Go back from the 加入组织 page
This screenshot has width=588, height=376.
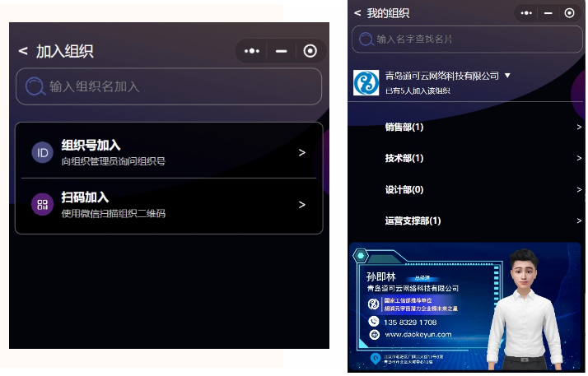pos(23,51)
